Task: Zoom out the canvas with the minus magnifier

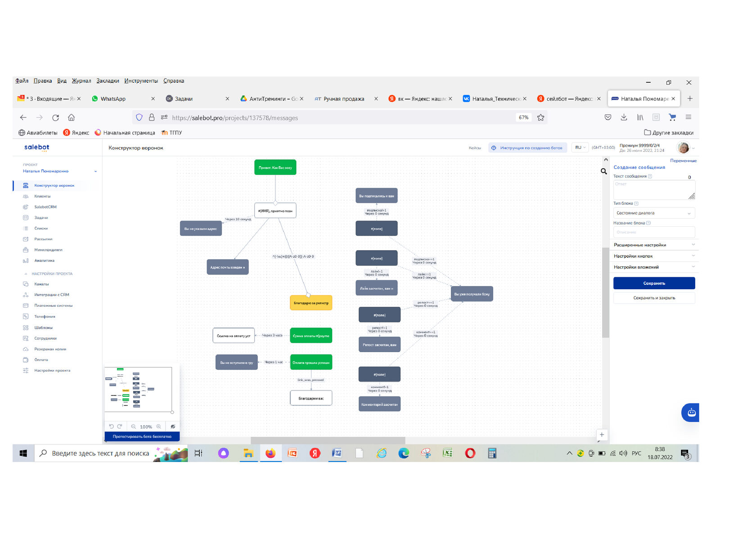Action: coord(134,426)
